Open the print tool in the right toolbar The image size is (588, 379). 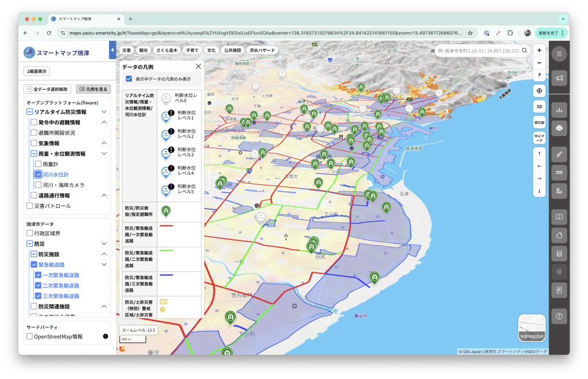559,129
